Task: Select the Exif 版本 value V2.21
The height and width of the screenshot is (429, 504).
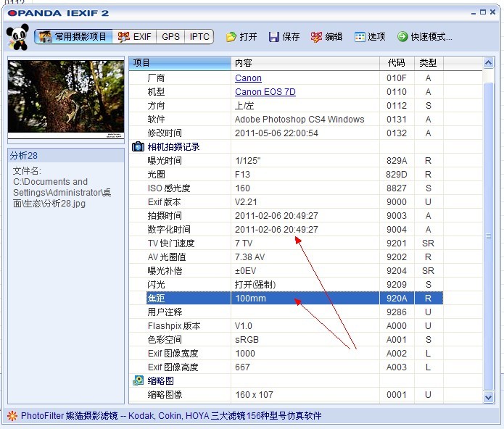Action: click(x=246, y=202)
